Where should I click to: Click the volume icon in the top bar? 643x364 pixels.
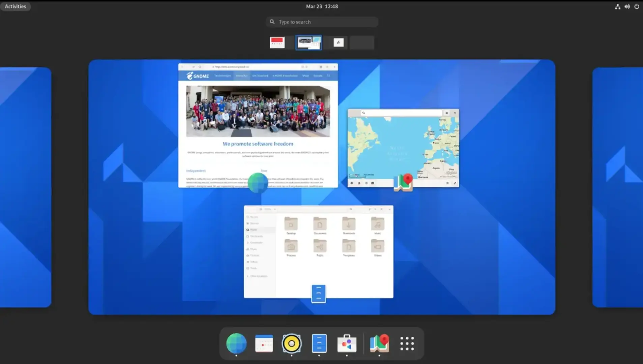(627, 6)
